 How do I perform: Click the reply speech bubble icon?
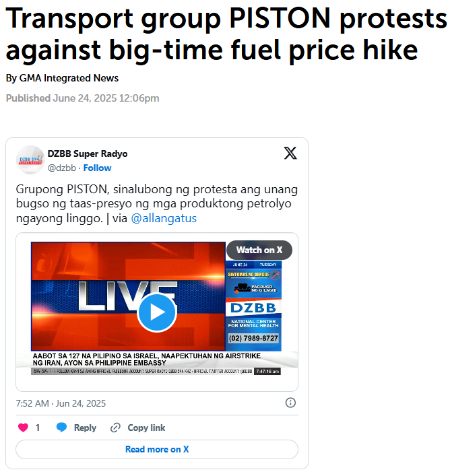tap(61, 428)
